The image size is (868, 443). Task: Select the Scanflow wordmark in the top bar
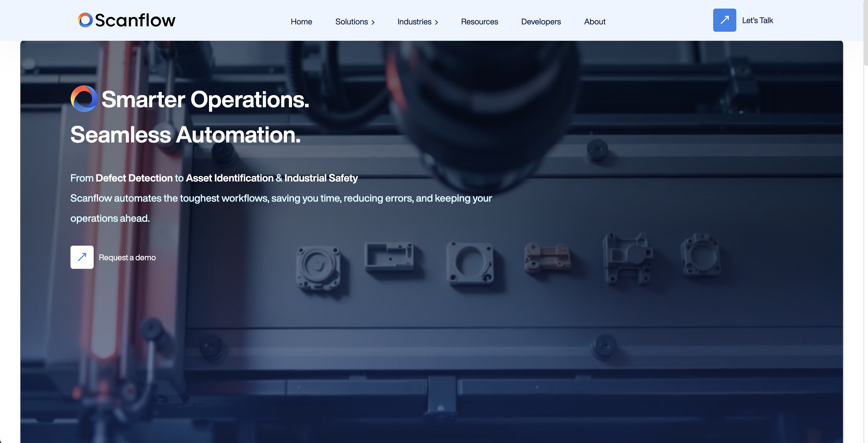(135, 20)
